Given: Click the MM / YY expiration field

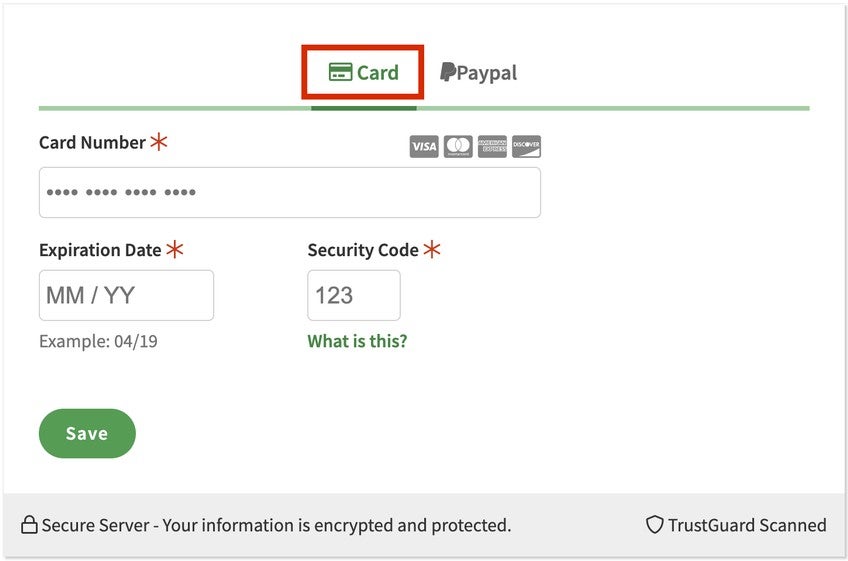Looking at the screenshot, I should point(126,295).
